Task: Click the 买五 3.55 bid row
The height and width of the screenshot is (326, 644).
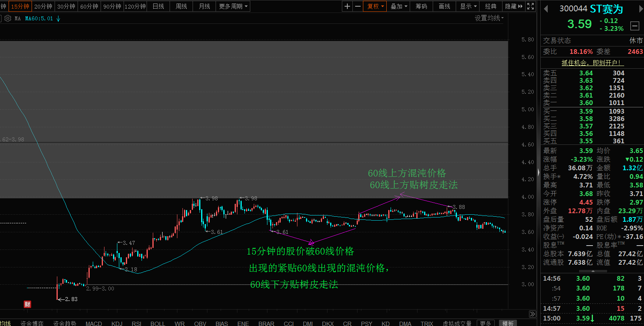Action: pos(592,141)
